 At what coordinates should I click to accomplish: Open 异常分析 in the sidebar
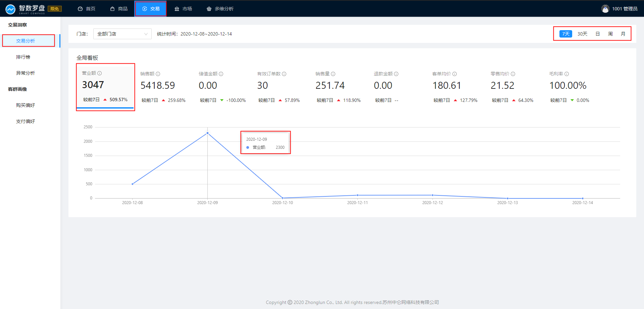click(x=26, y=73)
